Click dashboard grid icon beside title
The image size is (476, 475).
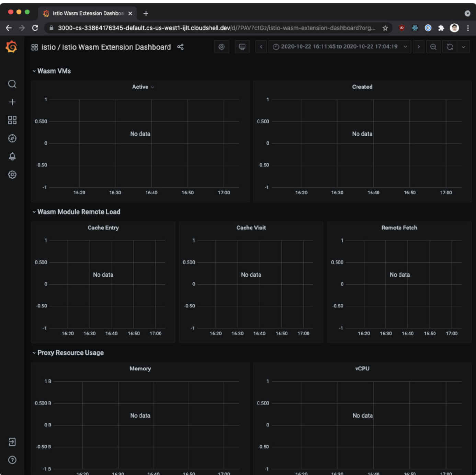tap(34, 47)
